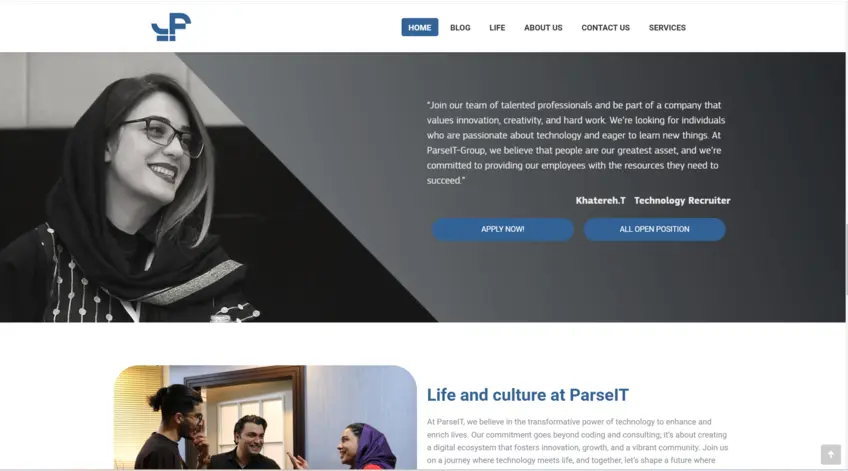
Task: Open the team culture photo
Action: pyautogui.click(x=265, y=417)
